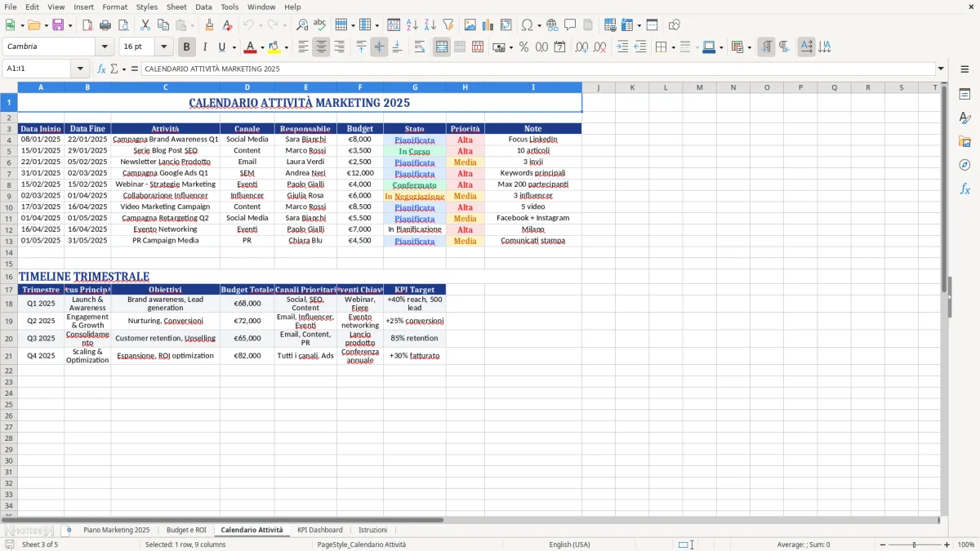Toggle bold formatting
Screen dimensions: 980x551
[x=186, y=47]
